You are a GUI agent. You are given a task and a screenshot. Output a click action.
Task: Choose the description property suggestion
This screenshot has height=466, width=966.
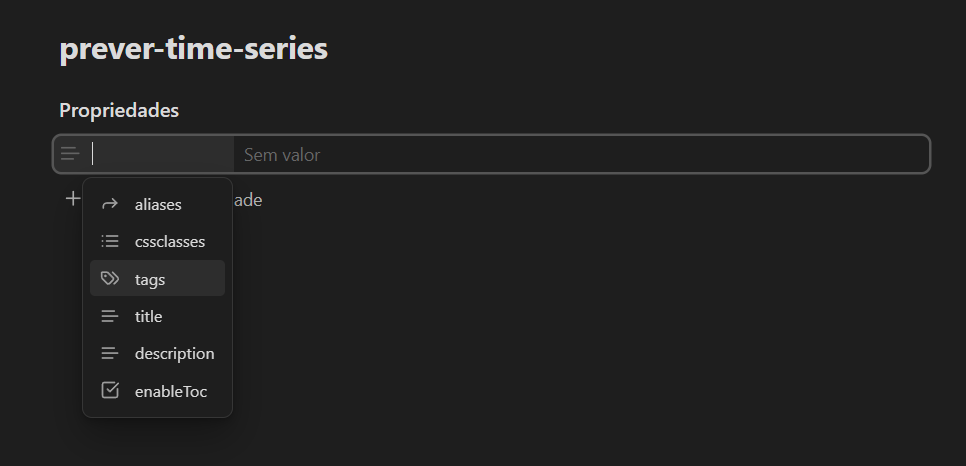pyautogui.click(x=174, y=353)
